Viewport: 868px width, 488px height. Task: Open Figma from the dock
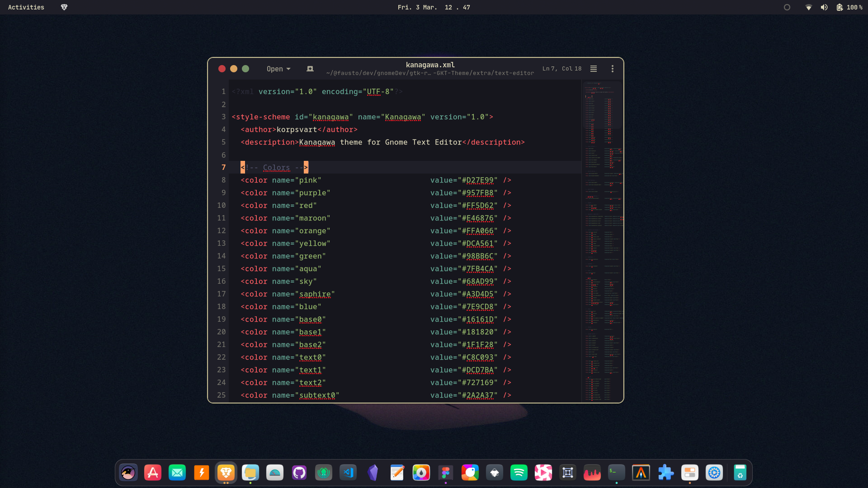[446, 473]
